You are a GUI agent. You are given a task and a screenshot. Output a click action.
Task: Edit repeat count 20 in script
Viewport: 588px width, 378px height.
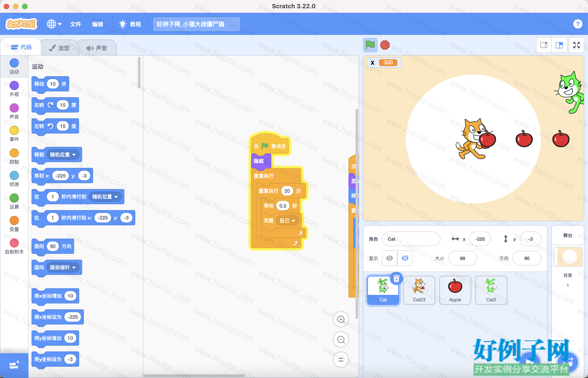(x=287, y=191)
